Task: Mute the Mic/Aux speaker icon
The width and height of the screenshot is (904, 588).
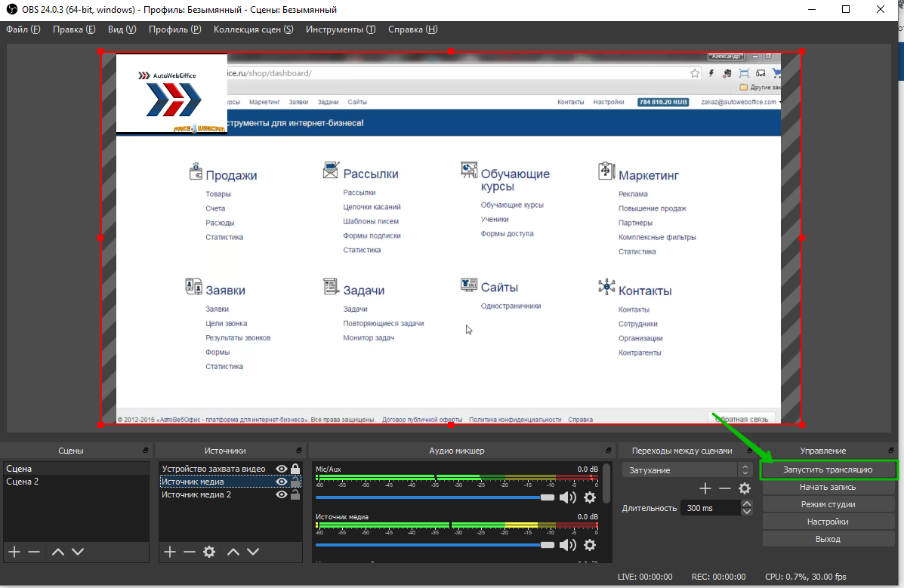Action: point(567,497)
